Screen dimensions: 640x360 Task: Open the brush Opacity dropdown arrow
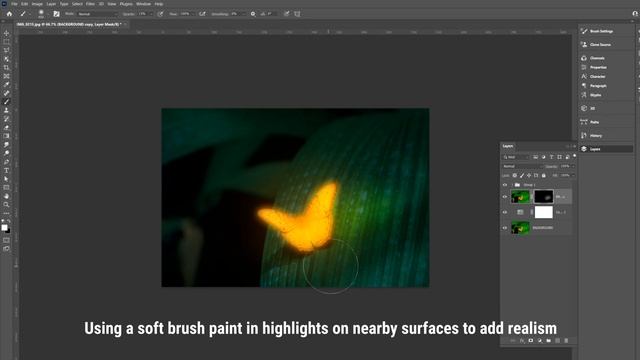151,14
